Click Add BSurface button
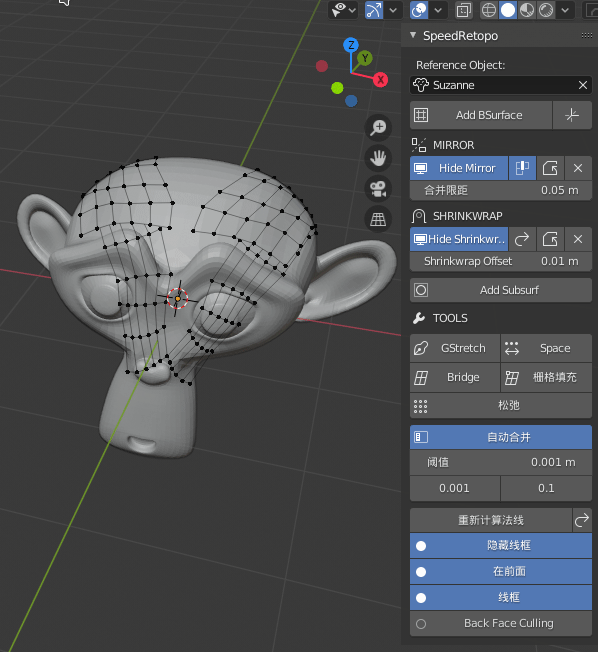The image size is (598, 652). tap(481, 115)
